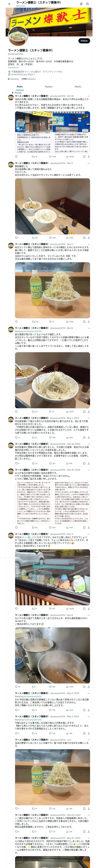This screenshot has height=868, width=98.
Task: Switch to the Replies tab
Action: click(49, 87)
